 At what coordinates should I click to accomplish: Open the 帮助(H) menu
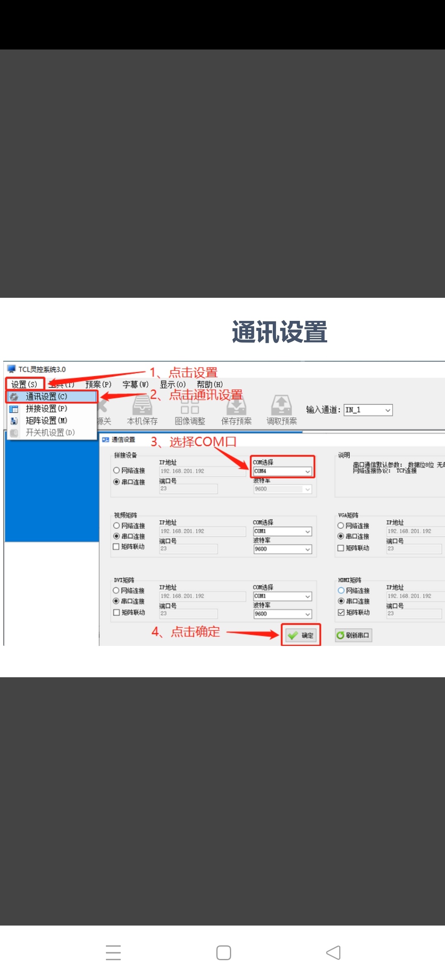[x=210, y=384]
